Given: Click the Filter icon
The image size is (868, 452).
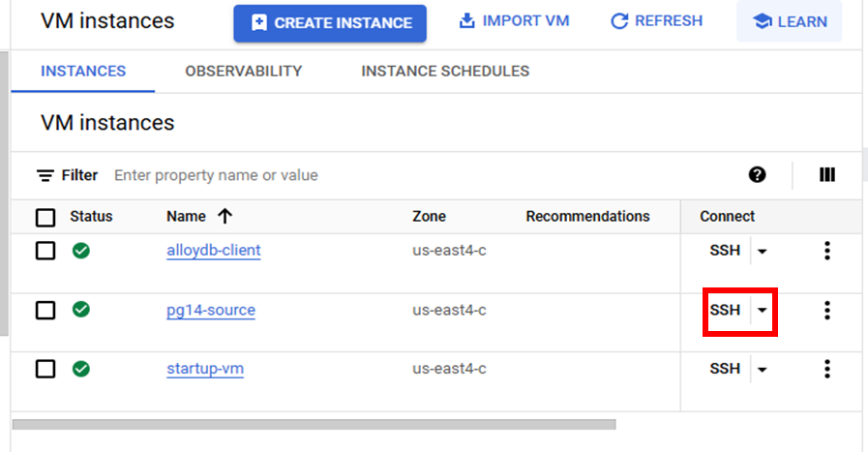Looking at the screenshot, I should (x=45, y=175).
